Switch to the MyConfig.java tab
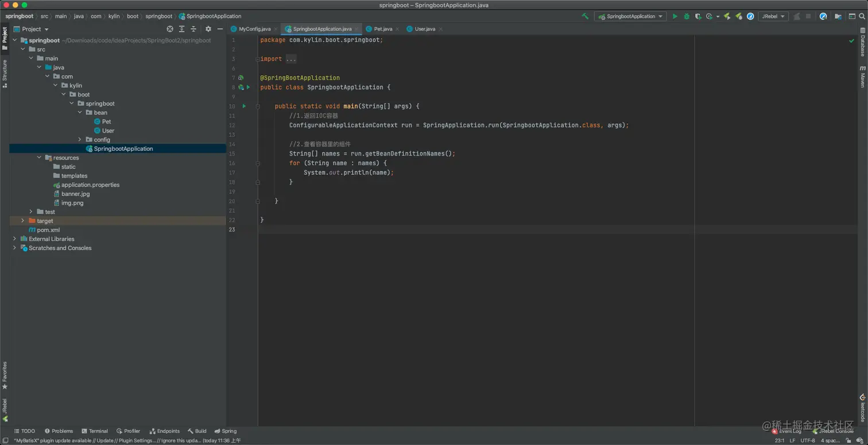This screenshot has width=868, height=445. point(254,29)
